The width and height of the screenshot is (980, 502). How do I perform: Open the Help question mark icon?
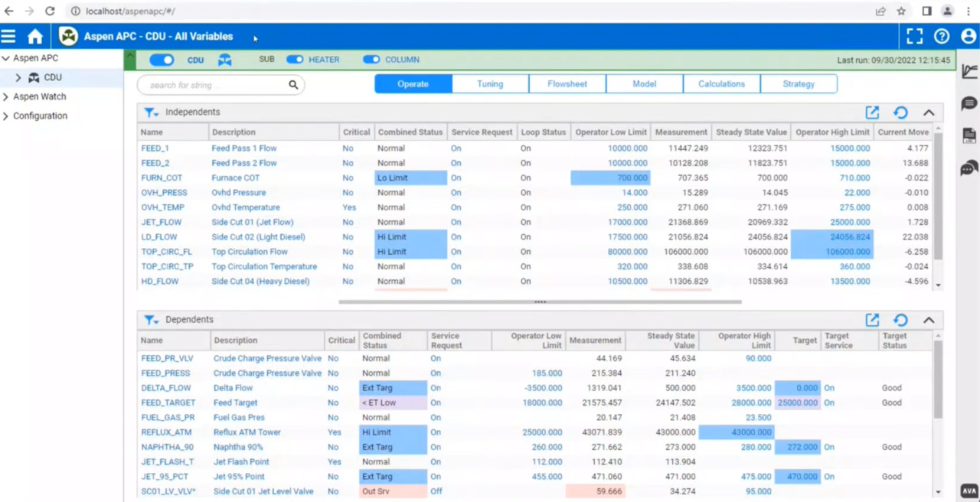(x=942, y=36)
